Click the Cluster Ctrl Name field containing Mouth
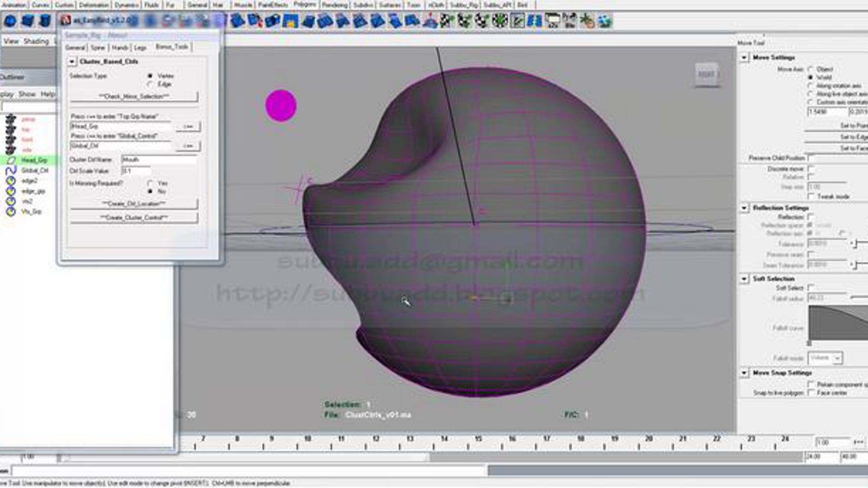 (159, 160)
